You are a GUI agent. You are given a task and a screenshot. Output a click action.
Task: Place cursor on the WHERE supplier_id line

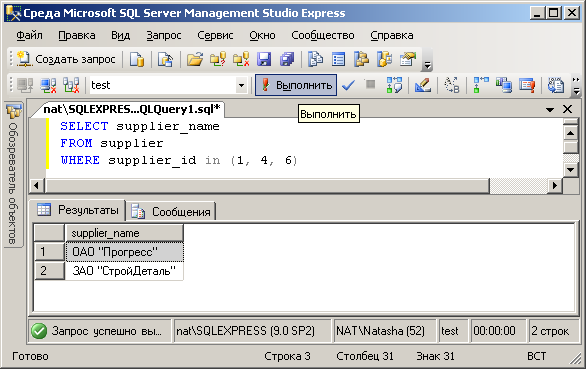[179, 160]
